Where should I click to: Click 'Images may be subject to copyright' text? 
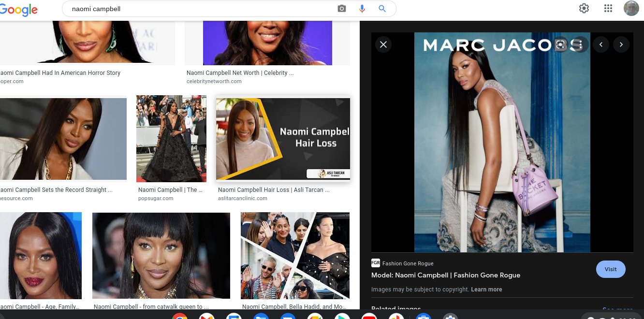420,290
